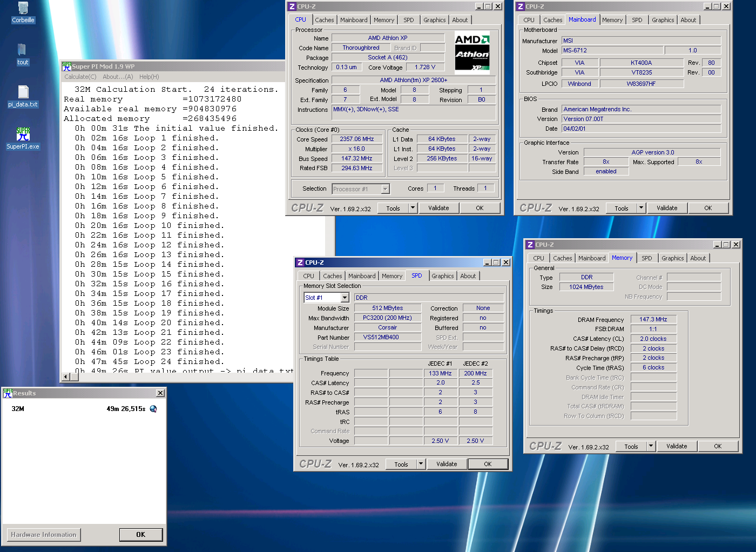Select Memory tab in SPD window

click(392, 276)
